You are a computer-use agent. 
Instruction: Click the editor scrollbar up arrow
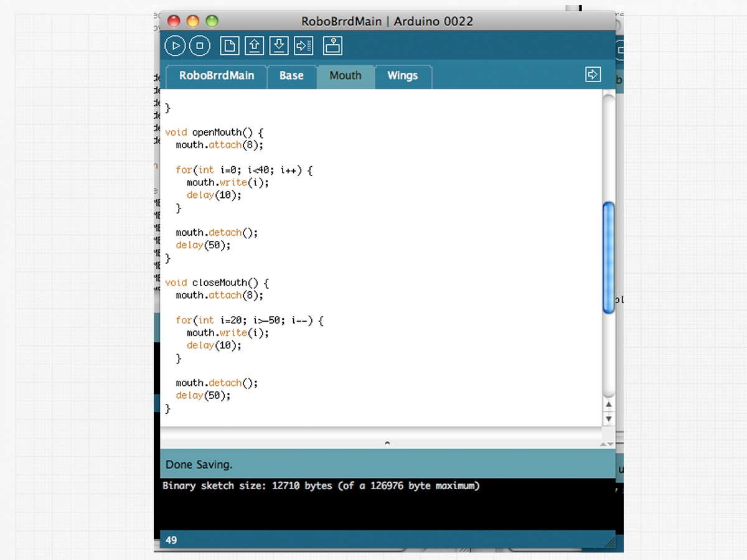point(609,404)
